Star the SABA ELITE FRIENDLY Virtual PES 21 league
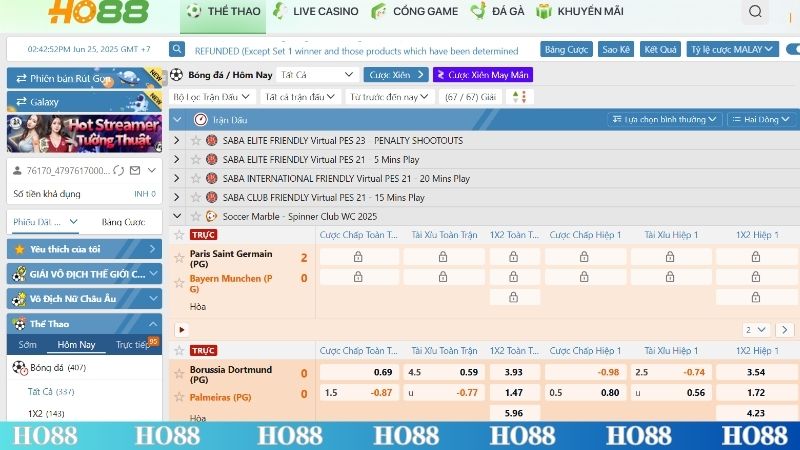 click(x=195, y=160)
